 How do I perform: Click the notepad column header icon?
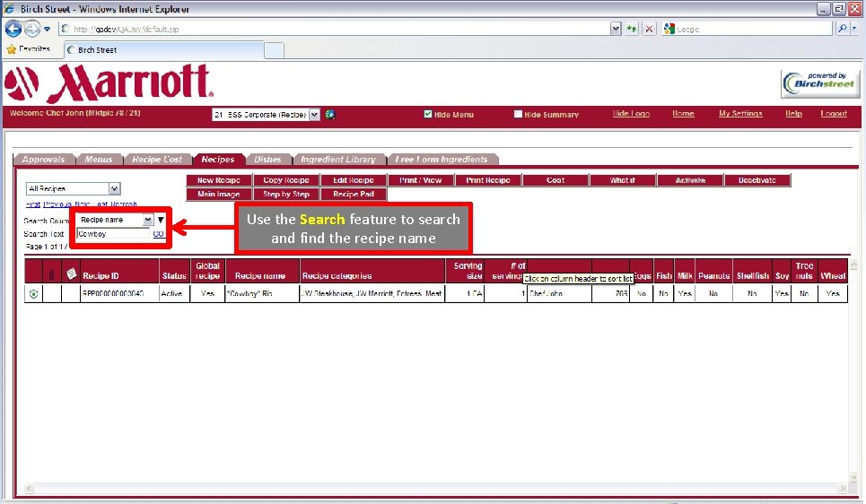71,274
